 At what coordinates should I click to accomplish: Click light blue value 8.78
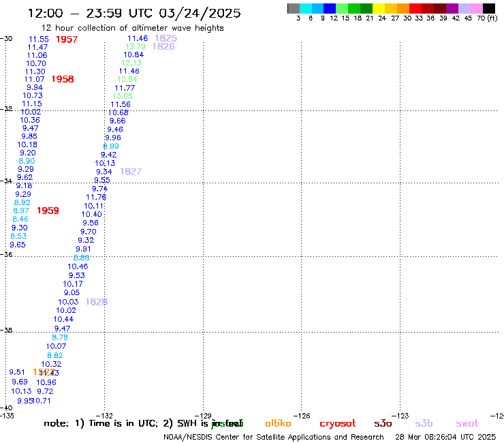coord(60,337)
